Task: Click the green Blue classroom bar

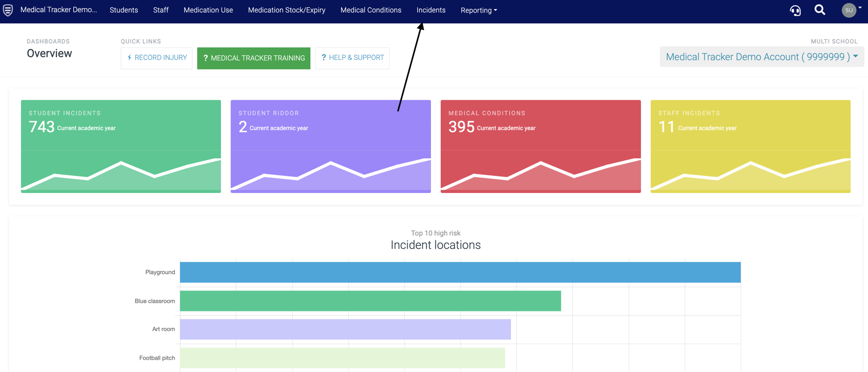Action: point(370,301)
